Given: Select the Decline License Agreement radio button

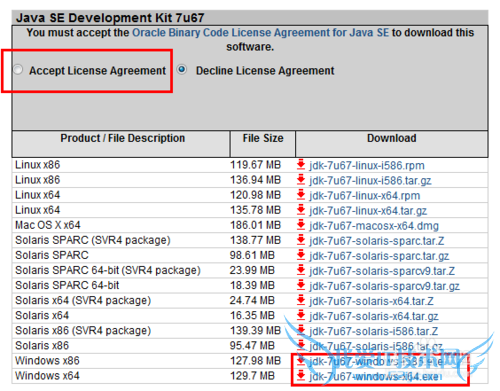Looking at the screenshot, I should point(182,70).
